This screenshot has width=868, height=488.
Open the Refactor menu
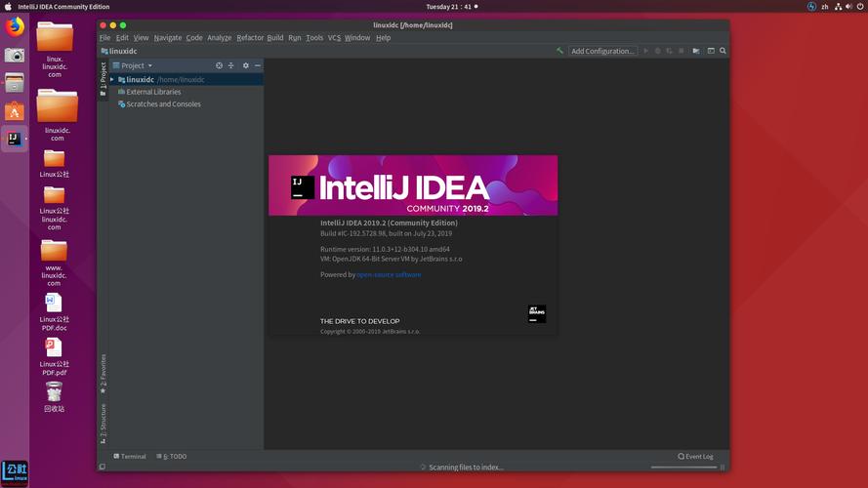click(250, 38)
